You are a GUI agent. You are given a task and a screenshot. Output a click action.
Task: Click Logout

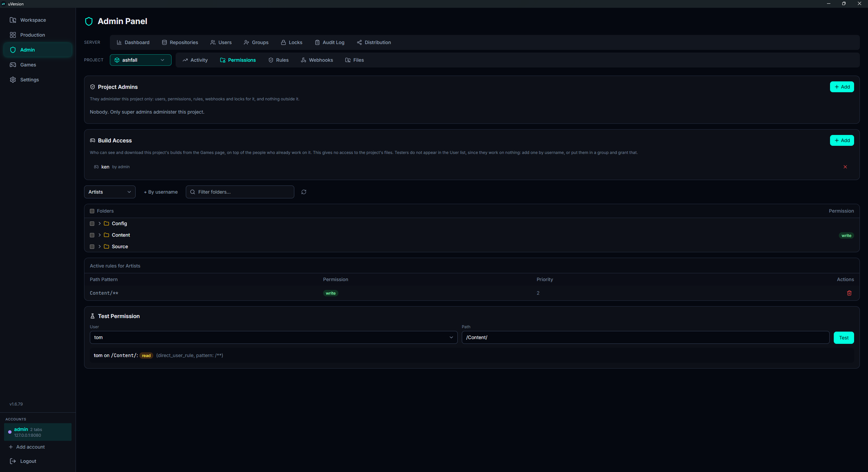[23, 461]
